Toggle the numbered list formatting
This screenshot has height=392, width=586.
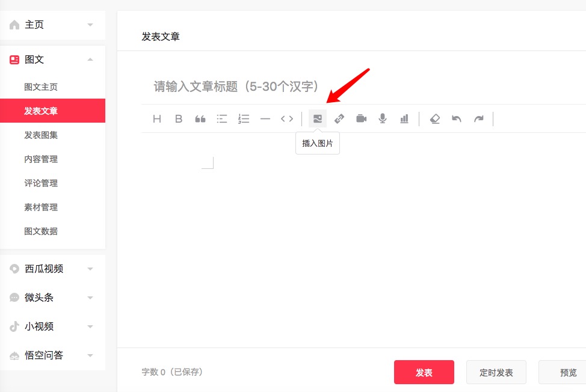coord(243,118)
